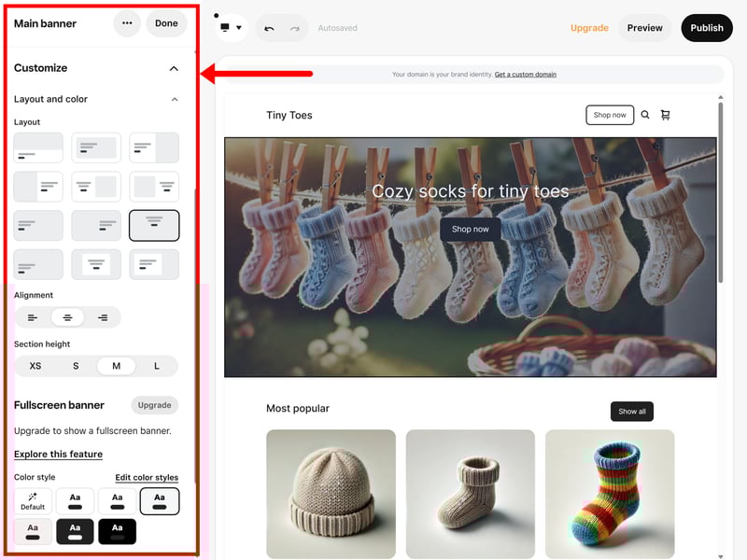Open the three-dots more options menu
Screen dimensions: 747x560
(127, 23)
